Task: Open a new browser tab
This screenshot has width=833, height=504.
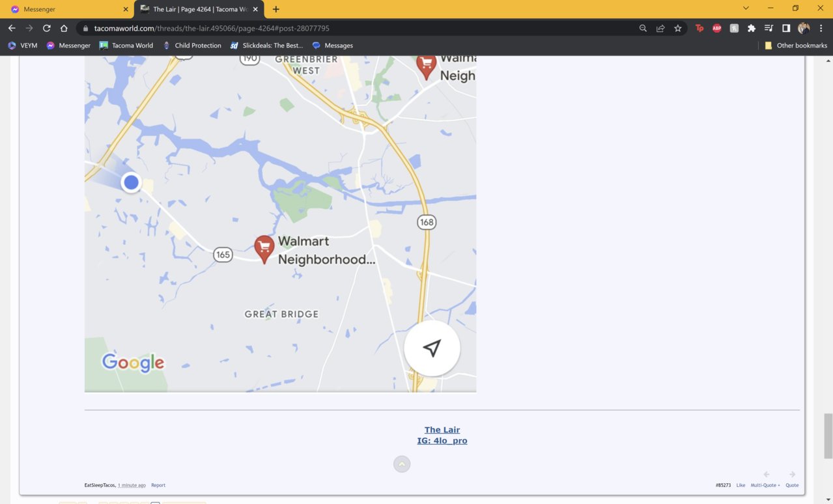Action: (276, 9)
